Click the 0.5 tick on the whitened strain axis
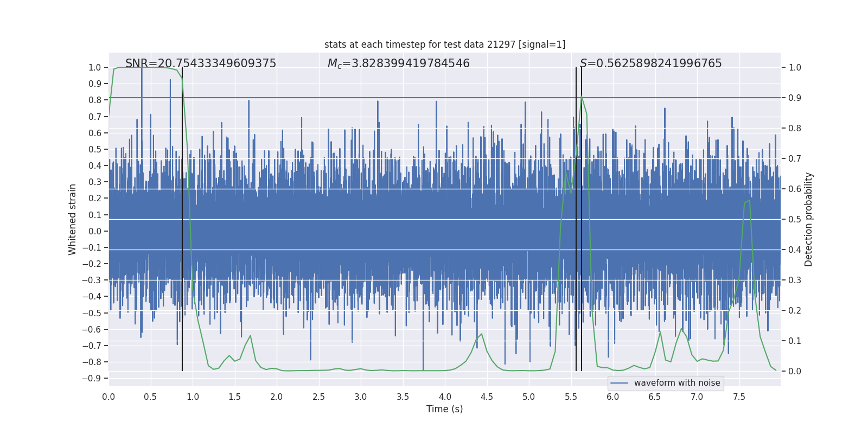 coord(95,149)
